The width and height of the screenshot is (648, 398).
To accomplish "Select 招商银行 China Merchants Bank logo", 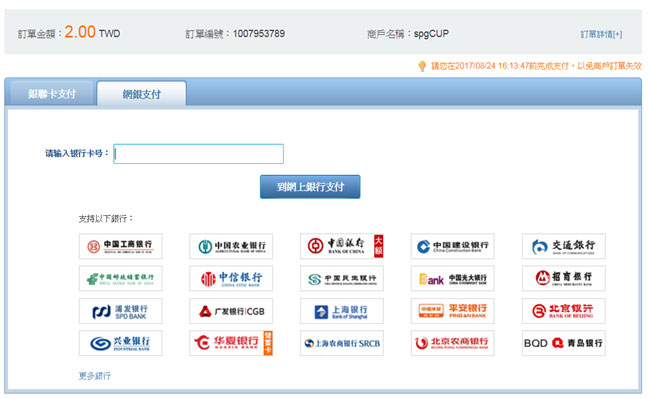I will (564, 279).
